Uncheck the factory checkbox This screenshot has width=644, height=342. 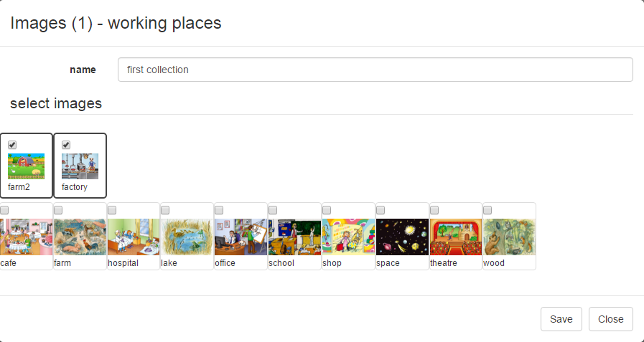click(66, 145)
